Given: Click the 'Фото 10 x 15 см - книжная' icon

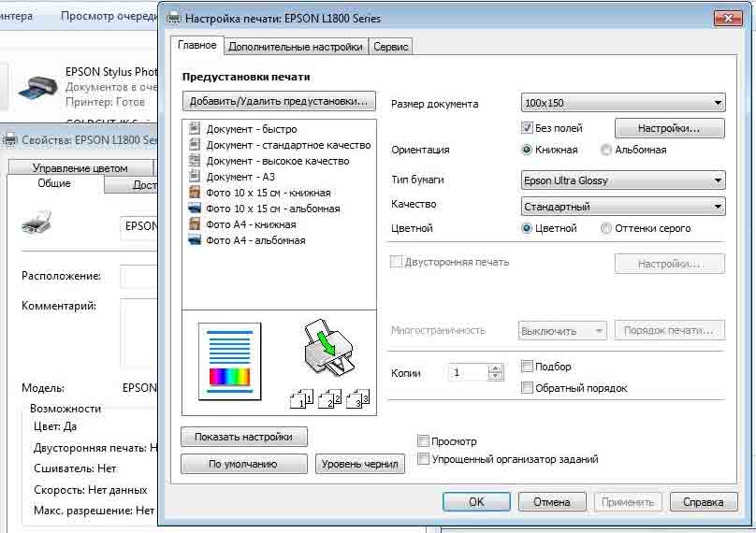Looking at the screenshot, I should pos(195,193).
